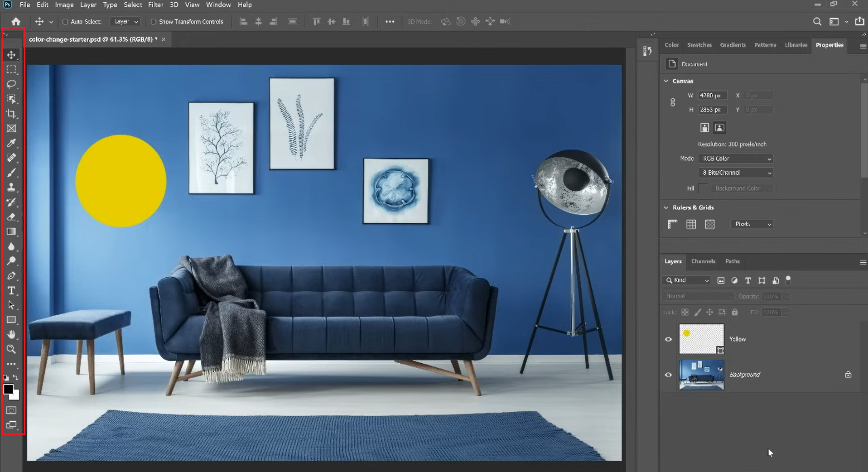Activate the Crop tool
Viewport: 868px width, 472px height.
[11, 114]
